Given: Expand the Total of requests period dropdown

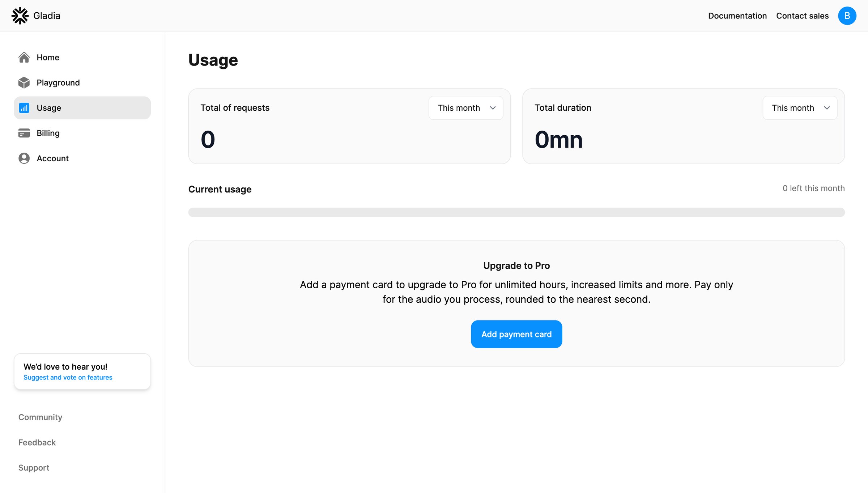Looking at the screenshot, I should click(466, 108).
